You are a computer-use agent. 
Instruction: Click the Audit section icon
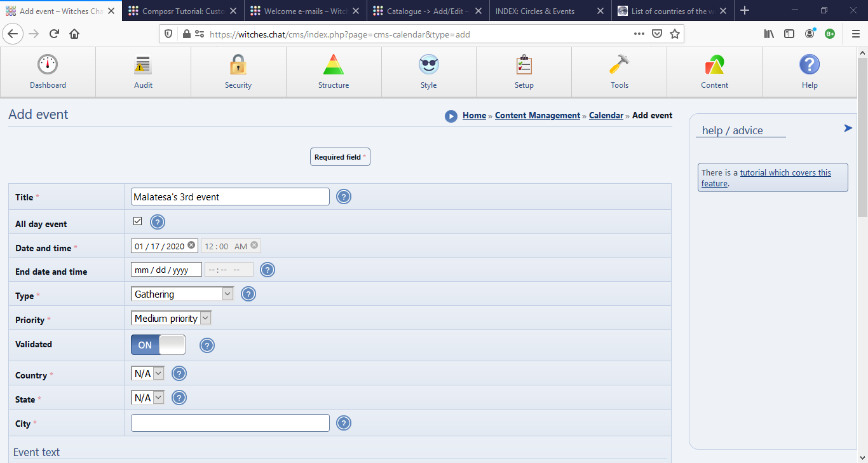(x=143, y=65)
